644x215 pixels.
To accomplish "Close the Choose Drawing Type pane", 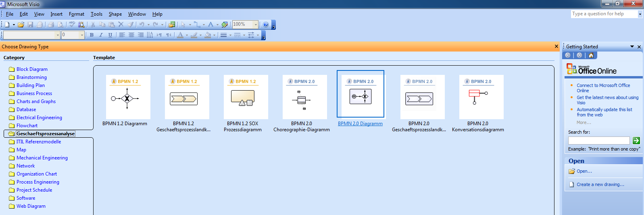I will tap(556, 46).
